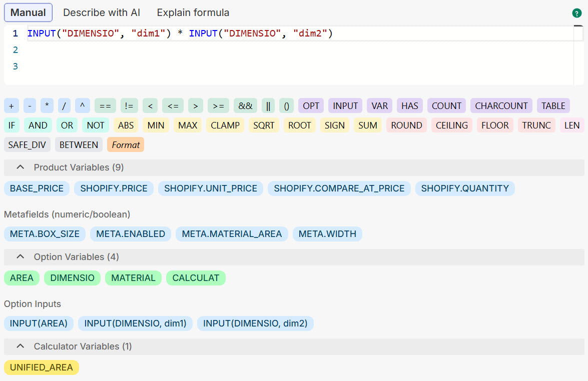Insert the SAFE_DIV function
Viewport: 588px width, 381px height.
[27, 145]
